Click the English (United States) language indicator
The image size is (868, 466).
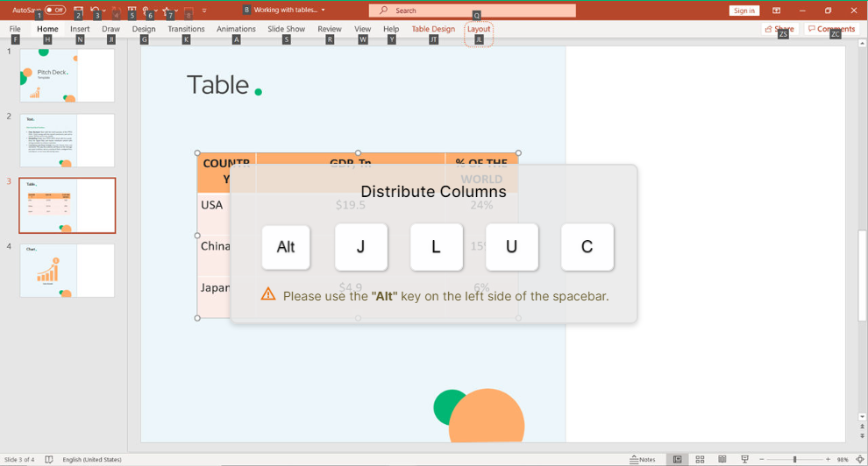(x=92, y=459)
